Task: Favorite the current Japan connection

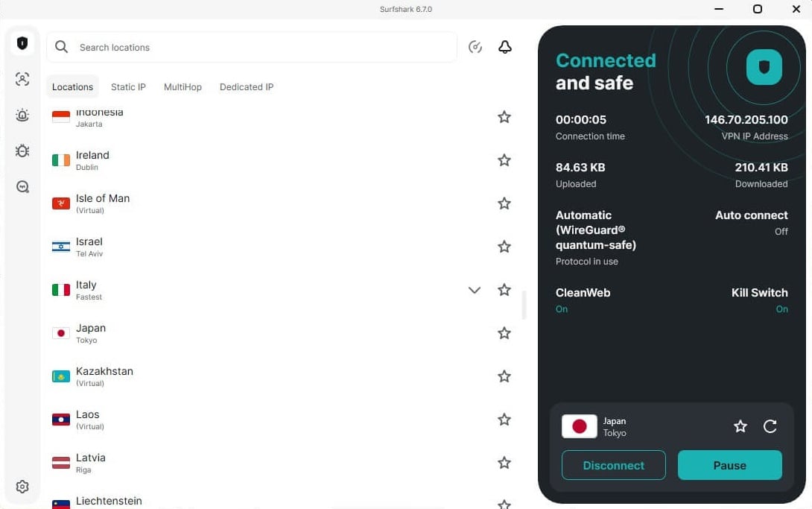Action: [740, 426]
